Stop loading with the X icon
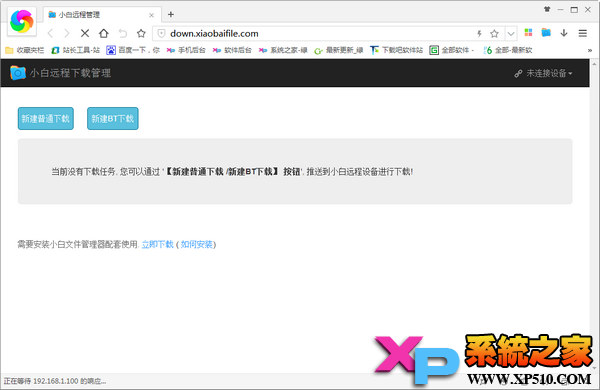This screenshot has height=390, width=600. [85, 34]
